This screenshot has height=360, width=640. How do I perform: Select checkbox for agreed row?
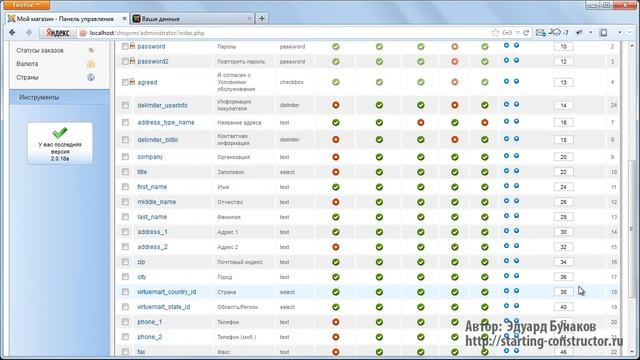(125, 82)
